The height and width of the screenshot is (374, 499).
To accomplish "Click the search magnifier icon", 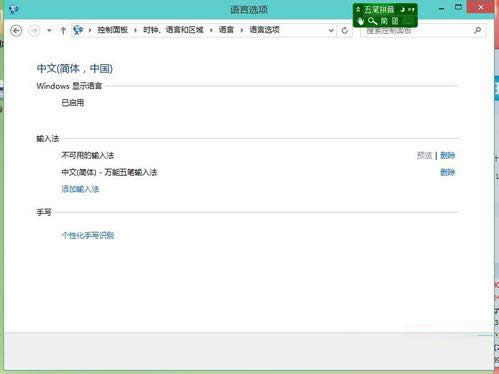I will point(477,30).
